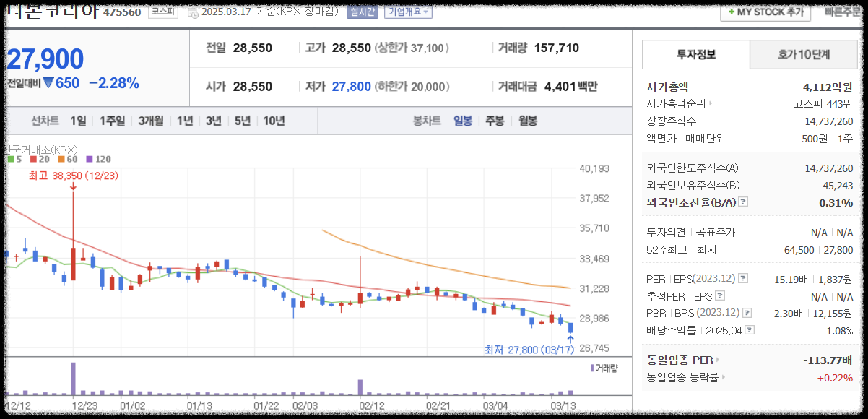The width and height of the screenshot is (868, 419).
Task: Select the 1주일 line chart period
Action: [112, 121]
